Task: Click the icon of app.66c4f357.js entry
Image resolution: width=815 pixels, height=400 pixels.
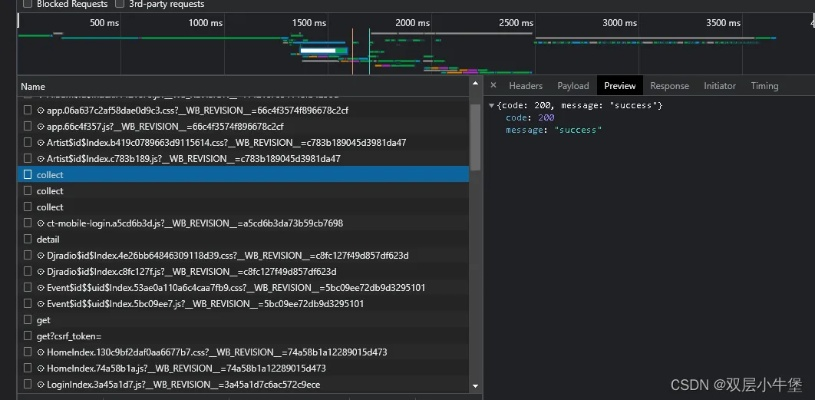Action: (28, 127)
